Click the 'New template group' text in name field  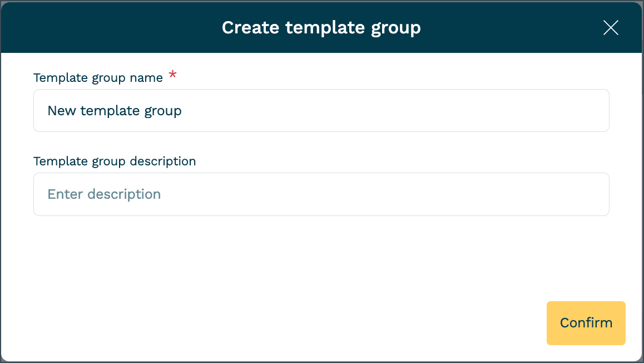pyautogui.click(x=115, y=110)
